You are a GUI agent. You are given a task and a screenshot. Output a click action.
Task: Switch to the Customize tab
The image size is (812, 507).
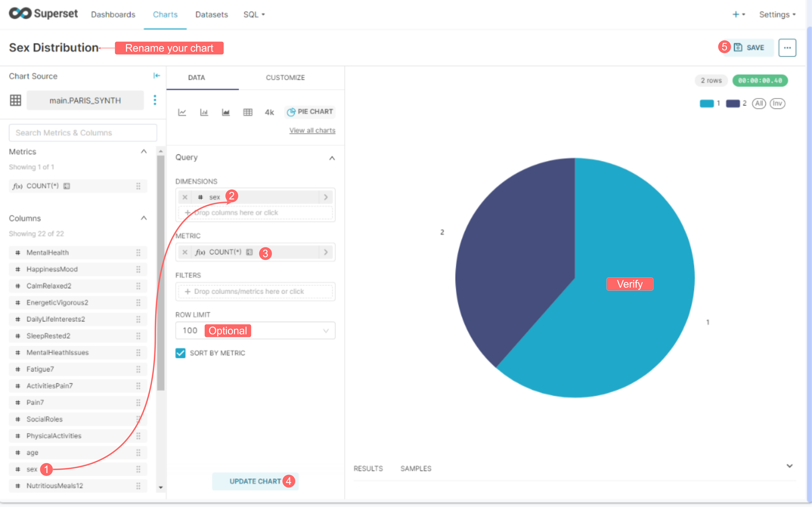pyautogui.click(x=285, y=77)
